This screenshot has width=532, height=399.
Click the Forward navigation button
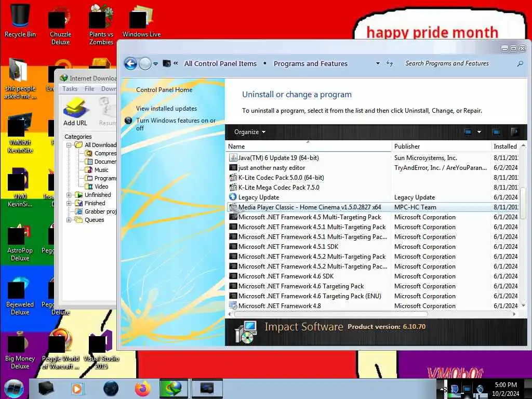[145, 63]
